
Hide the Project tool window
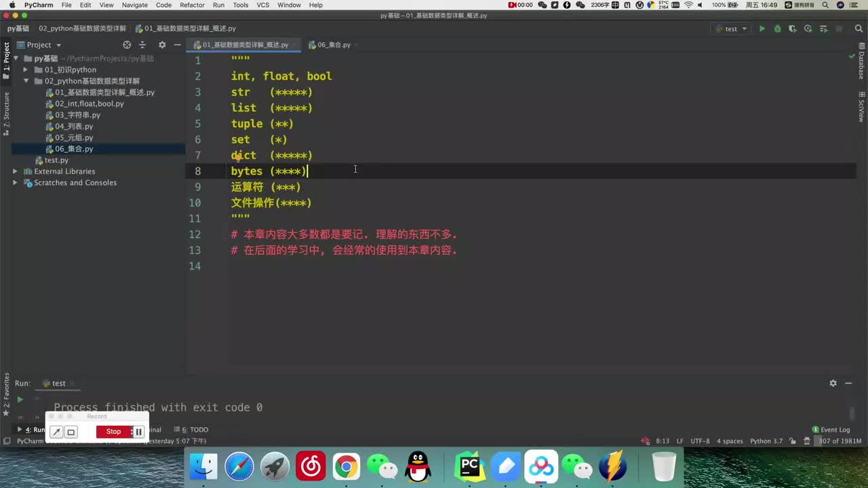[x=177, y=45]
